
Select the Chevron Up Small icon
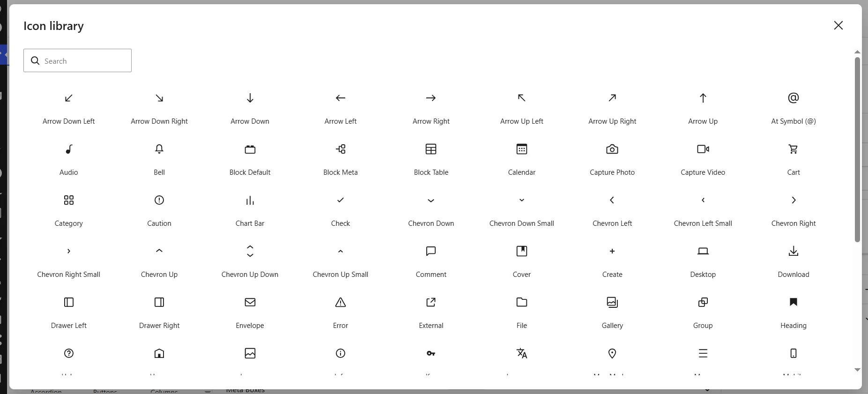click(x=341, y=251)
